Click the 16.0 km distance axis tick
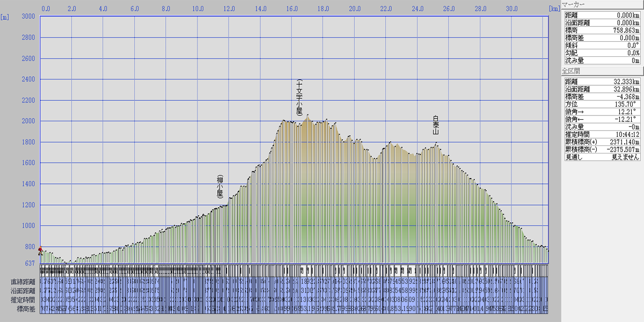This screenshot has width=644, height=322. click(x=291, y=9)
